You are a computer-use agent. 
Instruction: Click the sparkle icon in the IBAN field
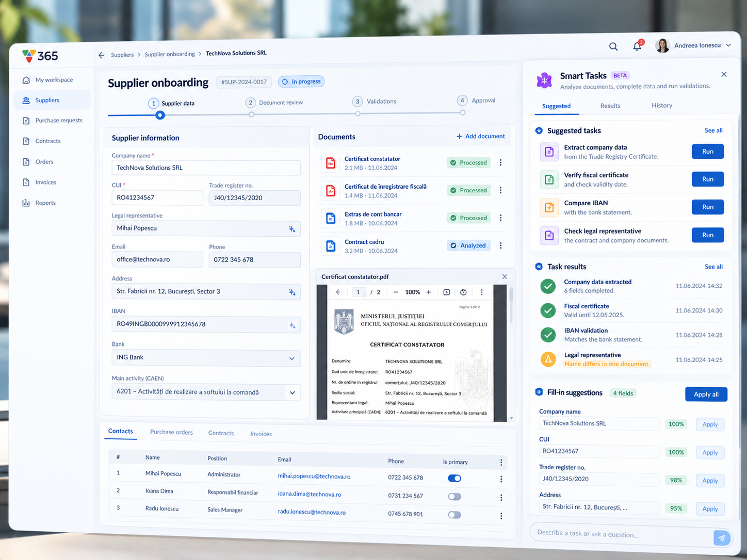coord(292,325)
